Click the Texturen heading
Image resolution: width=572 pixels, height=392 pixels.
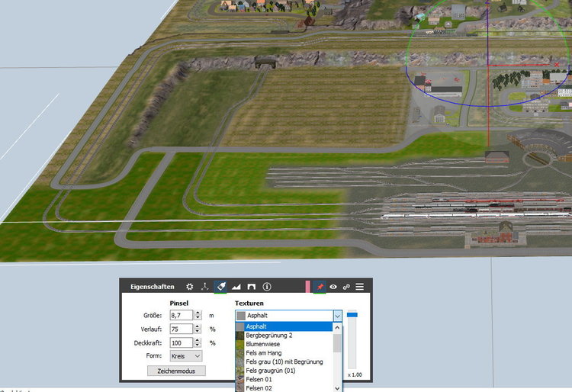(x=249, y=303)
